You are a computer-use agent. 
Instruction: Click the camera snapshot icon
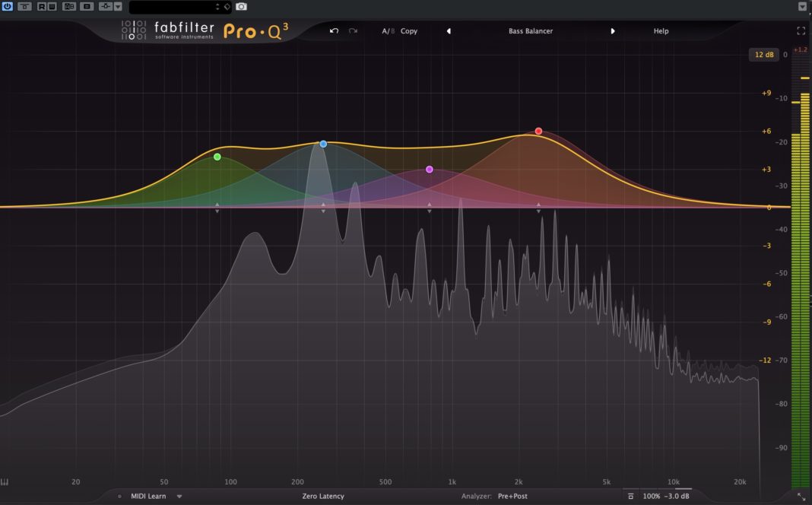pyautogui.click(x=241, y=6)
